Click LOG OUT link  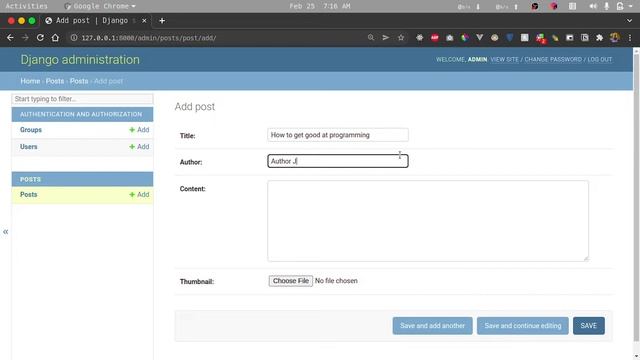click(600, 60)
